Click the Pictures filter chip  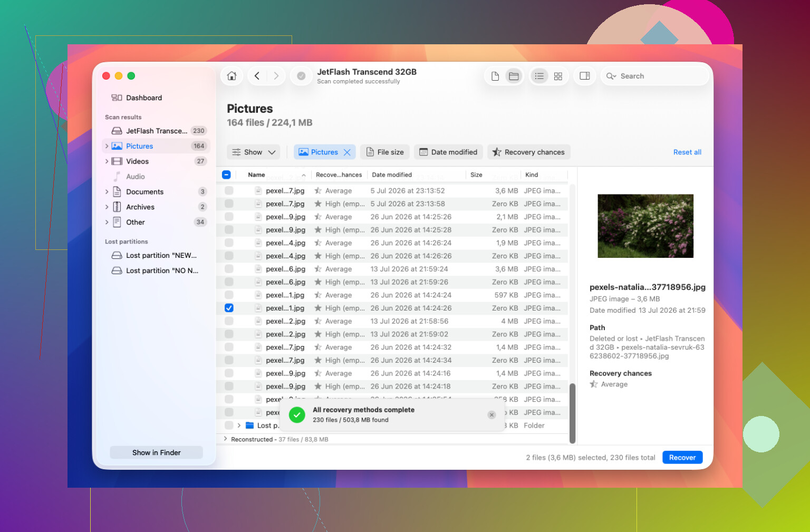click(324, 152)
